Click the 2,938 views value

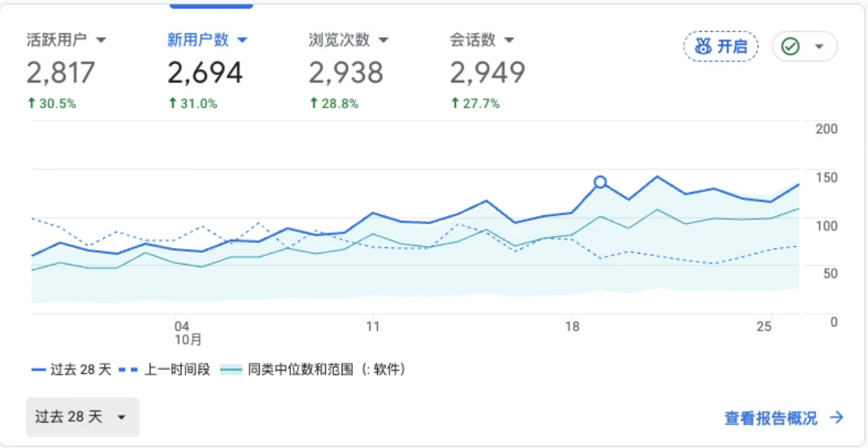[346, 72]
